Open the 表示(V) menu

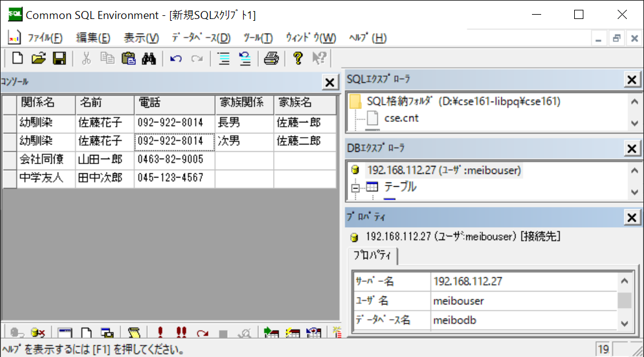pos(141,38)
